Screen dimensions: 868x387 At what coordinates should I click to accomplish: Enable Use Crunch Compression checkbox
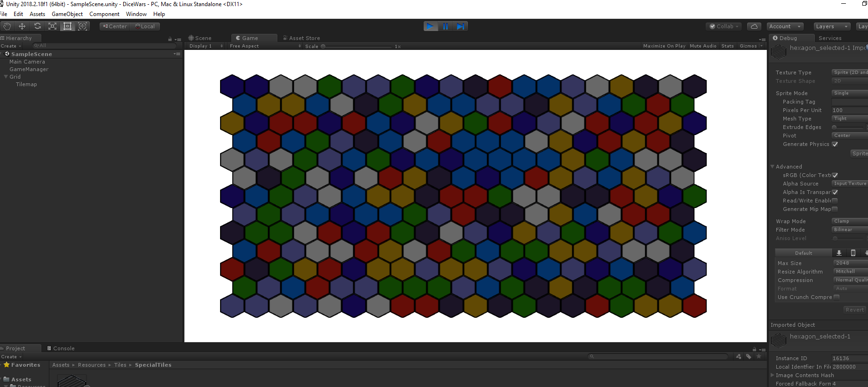[836, 297]
